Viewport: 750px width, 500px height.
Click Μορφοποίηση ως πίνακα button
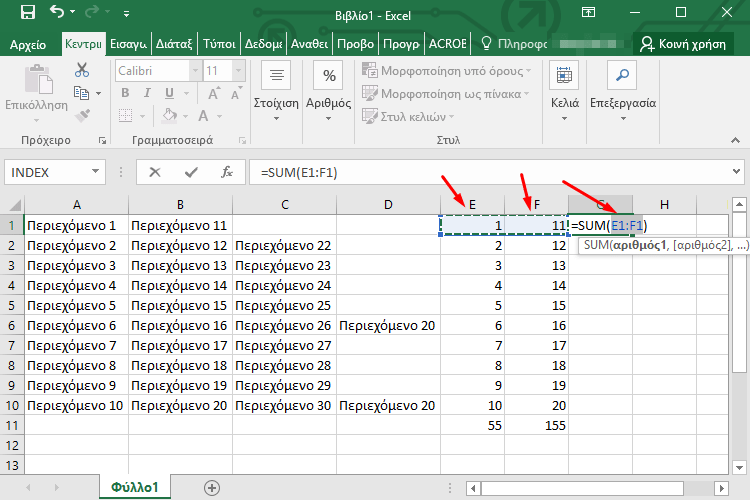pos(445,94)
